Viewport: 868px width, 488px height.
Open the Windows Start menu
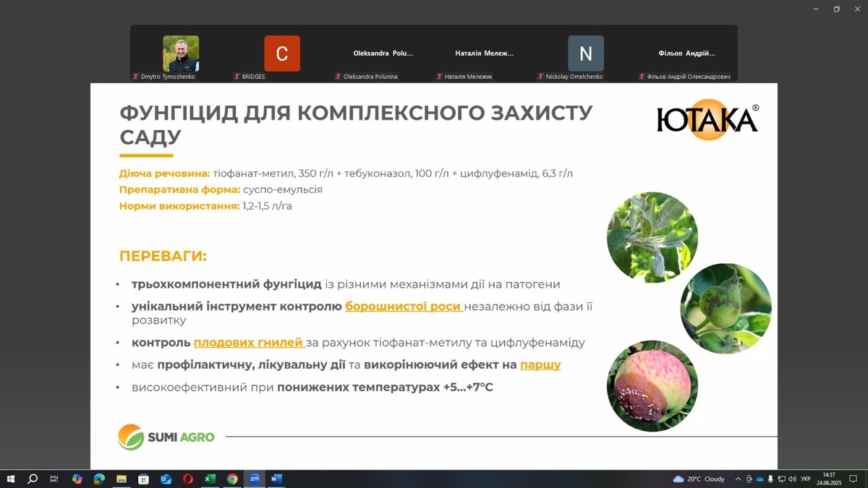(10, 479)
